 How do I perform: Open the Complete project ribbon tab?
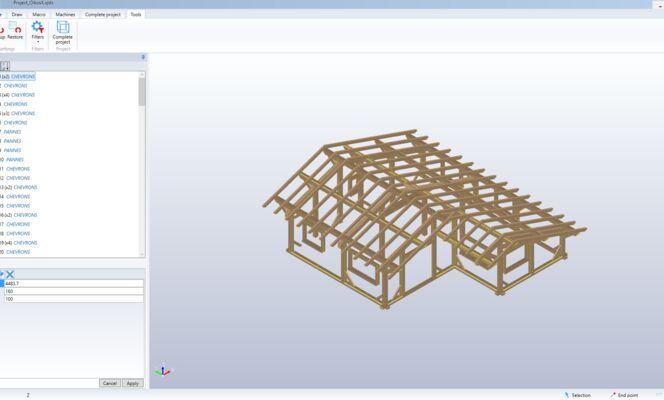point(103,15)
